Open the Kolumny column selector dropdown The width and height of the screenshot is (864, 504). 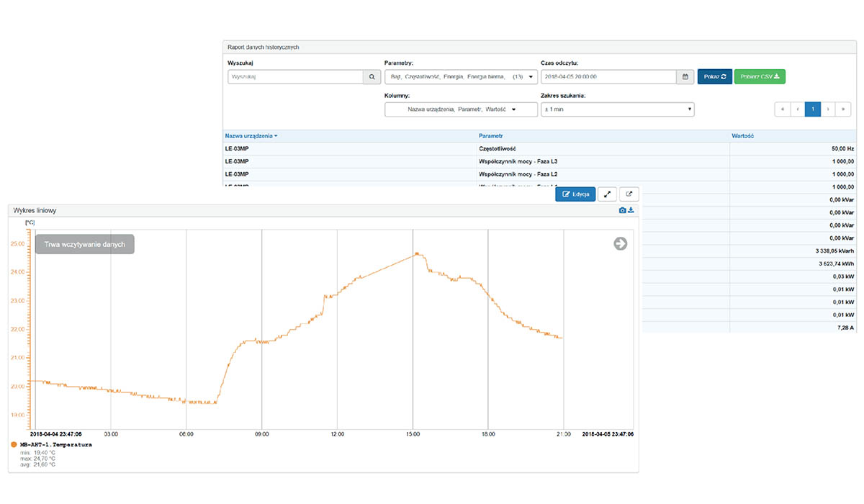coord(461,109)
